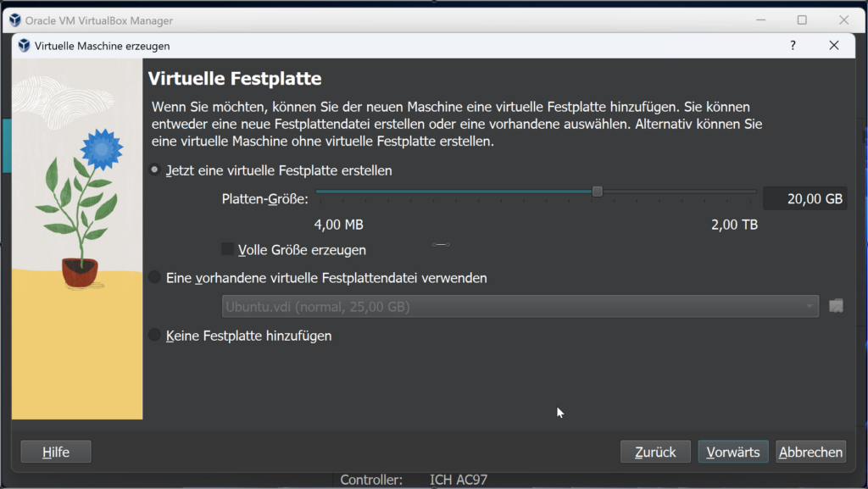Maximize the Oracle VM VirtualBox Manager window
The image size is (868, 489).
(x=802, y=19)
